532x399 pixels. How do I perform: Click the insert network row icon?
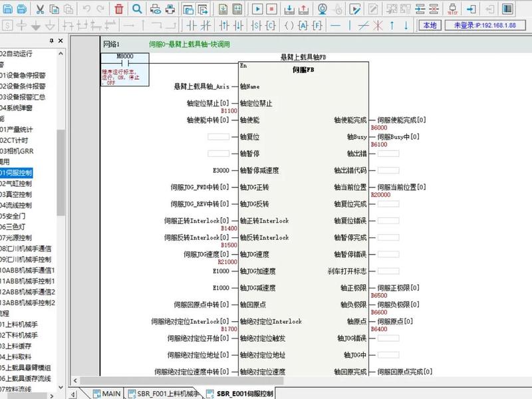(420, 9)
